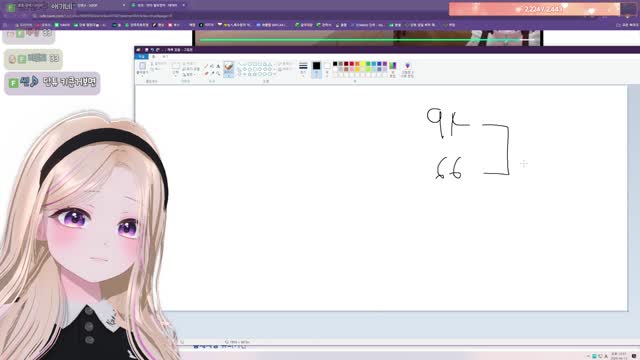Viewport: 640px width, 360px height.
Task: Select the Color picker eyedropper tool
Action: pos(212,73)
